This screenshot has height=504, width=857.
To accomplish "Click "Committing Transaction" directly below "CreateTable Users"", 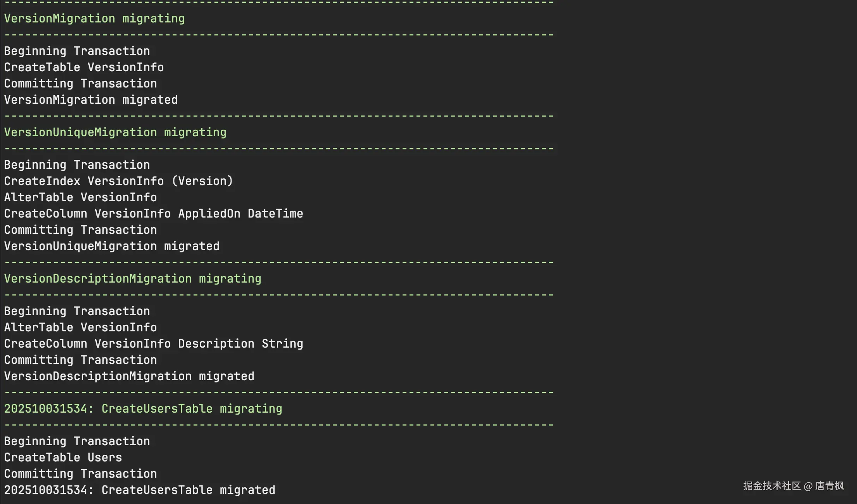I will [80, 474].
